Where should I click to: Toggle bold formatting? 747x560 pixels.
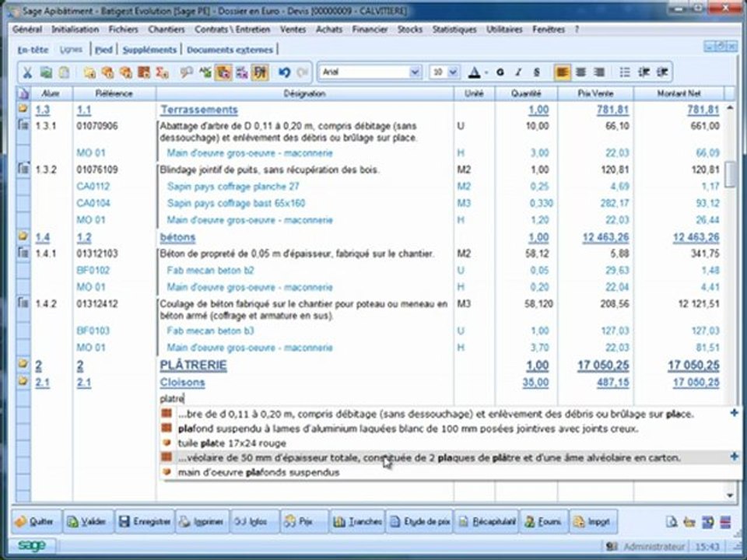500,72
